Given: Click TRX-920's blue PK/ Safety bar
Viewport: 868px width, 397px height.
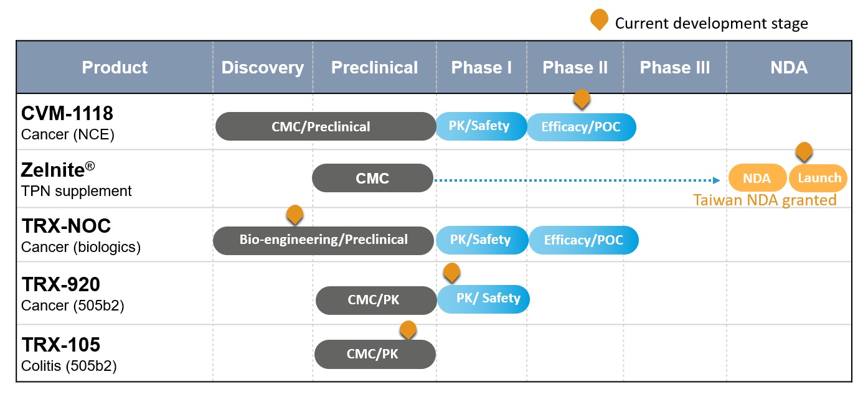Looking at the screenshot, I should [484, 299].
